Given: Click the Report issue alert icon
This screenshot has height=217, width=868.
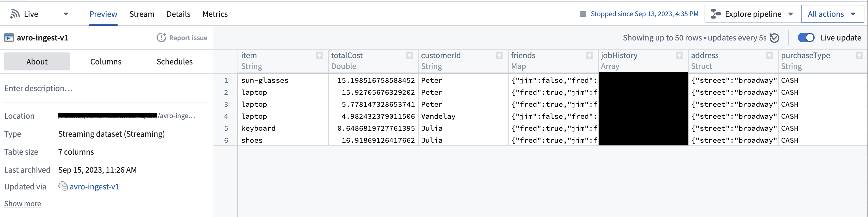Looking at the screenshot, I should pyautogui.click(x=161, y=37).
